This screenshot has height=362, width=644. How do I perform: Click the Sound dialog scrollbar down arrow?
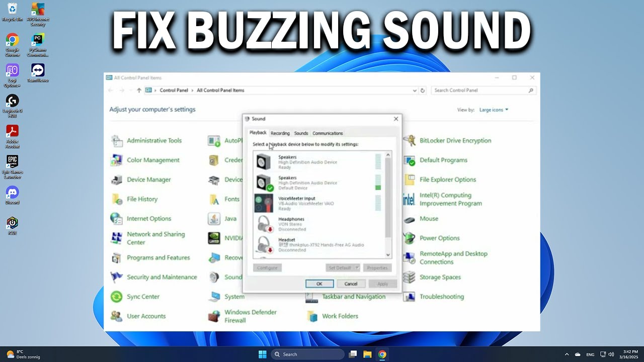click(x=388, y=255)
